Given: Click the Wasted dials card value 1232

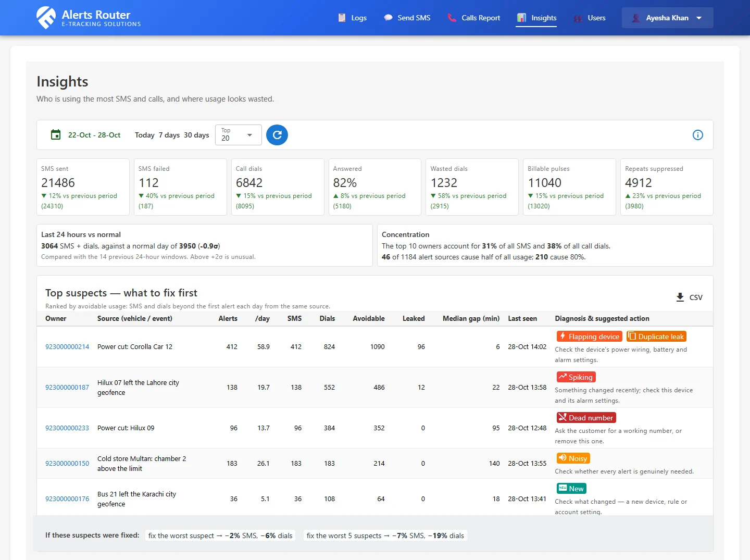Looking at the screenshot, I should [x=444, y=183].
